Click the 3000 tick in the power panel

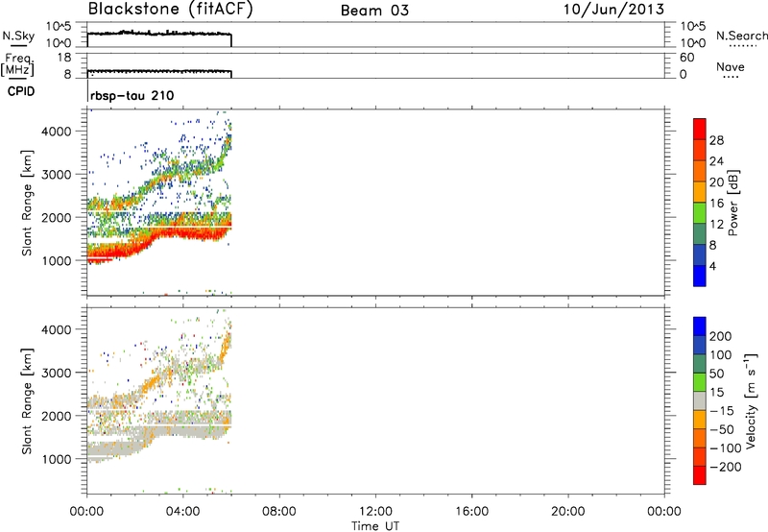[57, 175]
